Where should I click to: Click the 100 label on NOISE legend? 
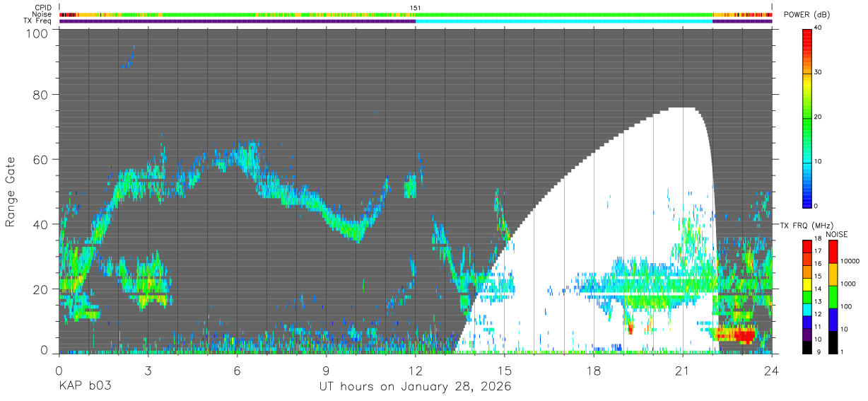point(846,306)
